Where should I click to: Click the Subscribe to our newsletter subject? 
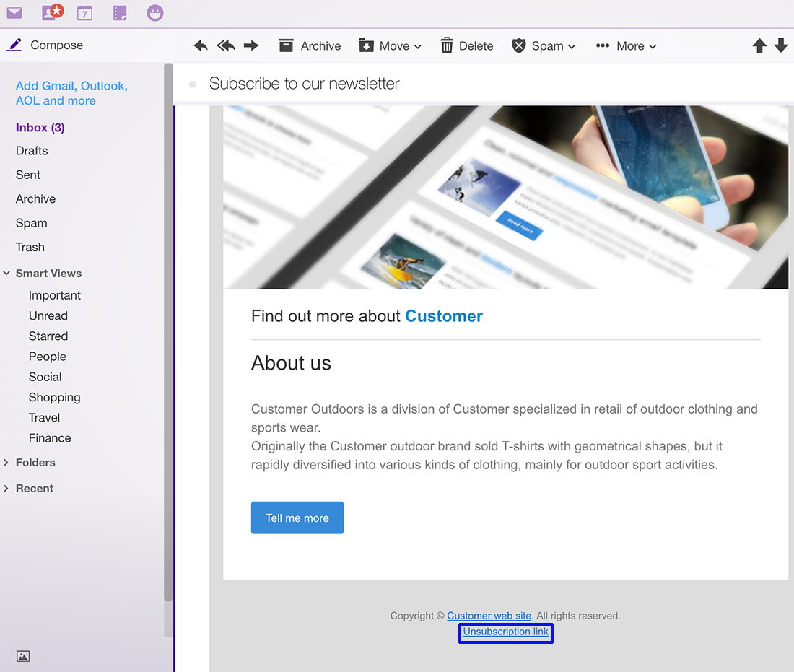point(305,84)
